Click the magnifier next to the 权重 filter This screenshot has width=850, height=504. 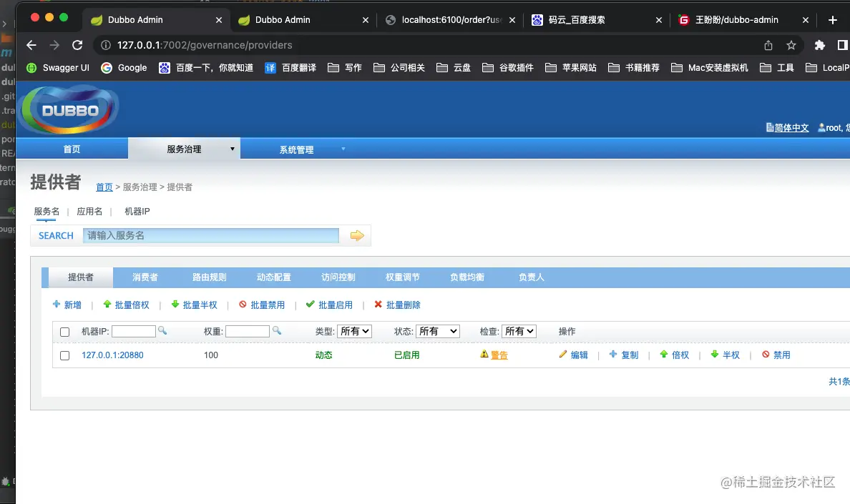[x=276, y=331]
